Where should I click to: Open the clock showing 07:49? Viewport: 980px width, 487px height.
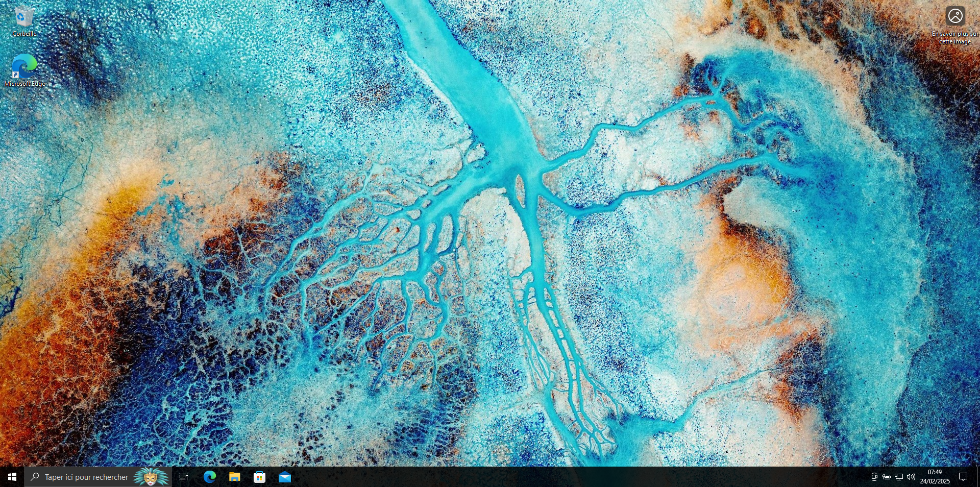935,477
